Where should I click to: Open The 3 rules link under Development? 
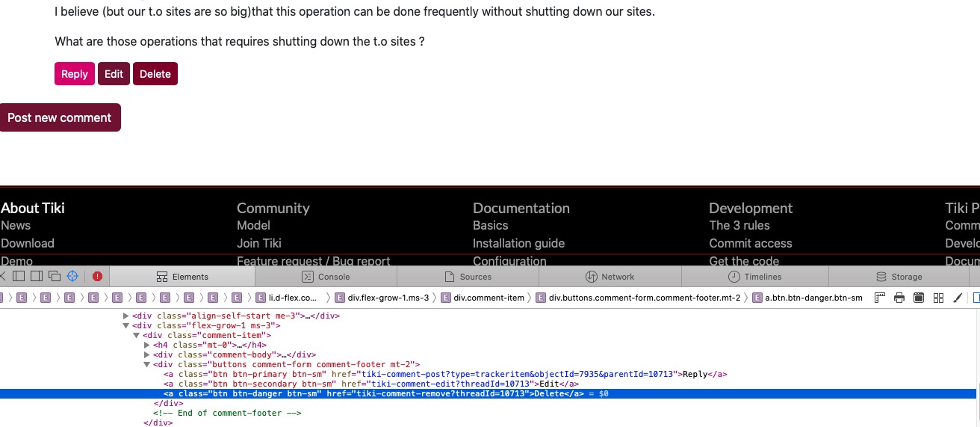[x=739, y=225]
